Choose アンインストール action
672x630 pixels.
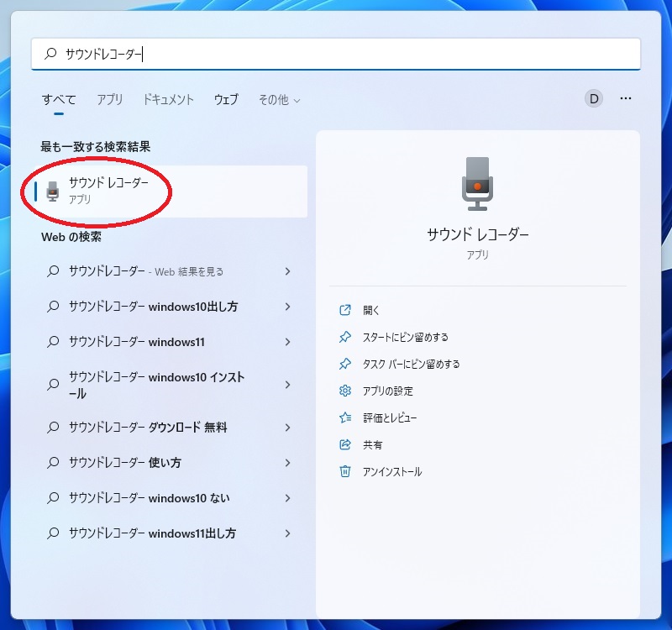tap(392, 472)
